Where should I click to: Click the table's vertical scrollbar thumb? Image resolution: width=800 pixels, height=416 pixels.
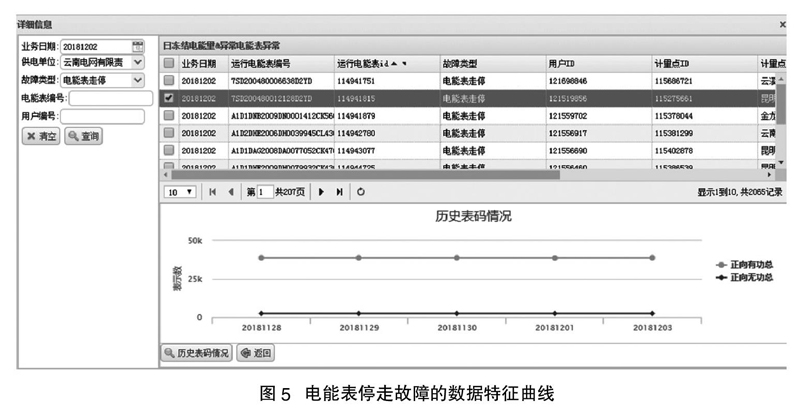[781, 104]
